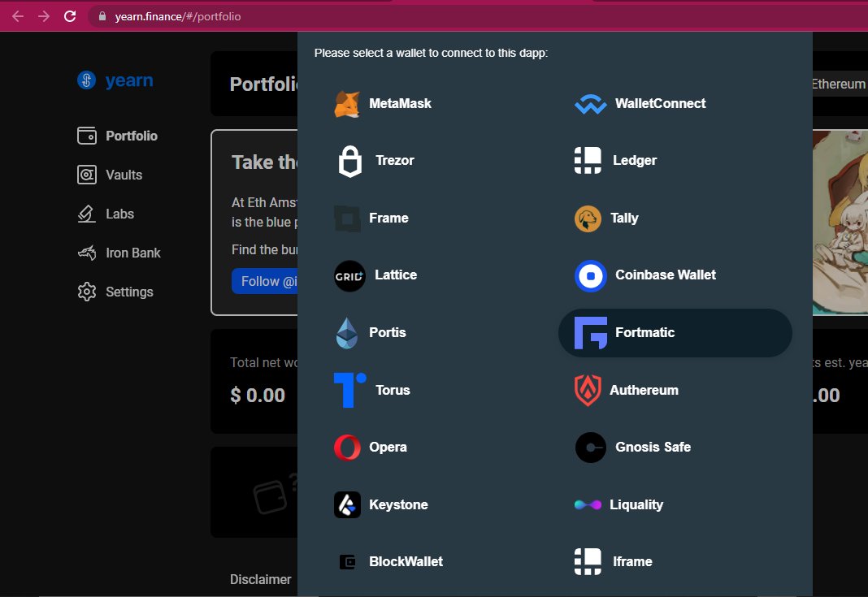Click the Trezor lock icon

point(349,161)
